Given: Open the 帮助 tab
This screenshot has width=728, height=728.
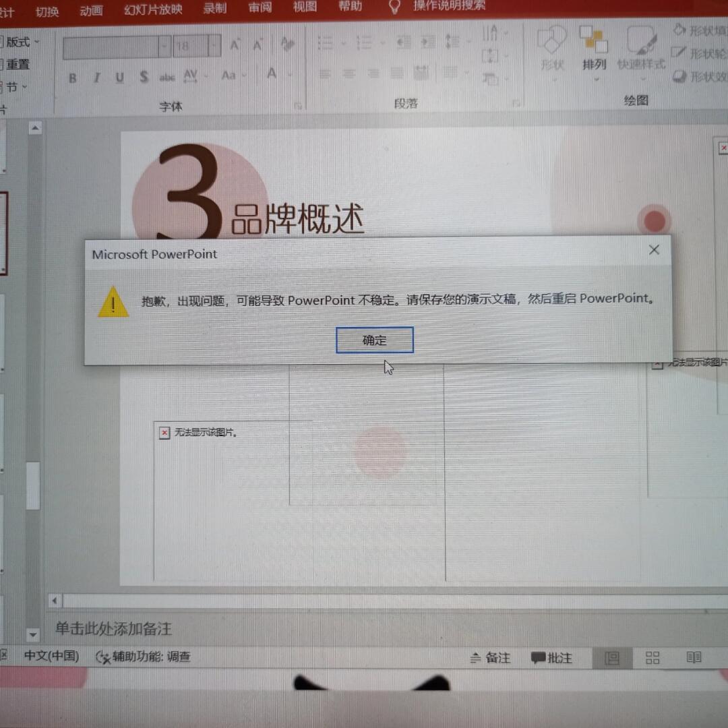Looking at the screenshot, I should point(350,6).
